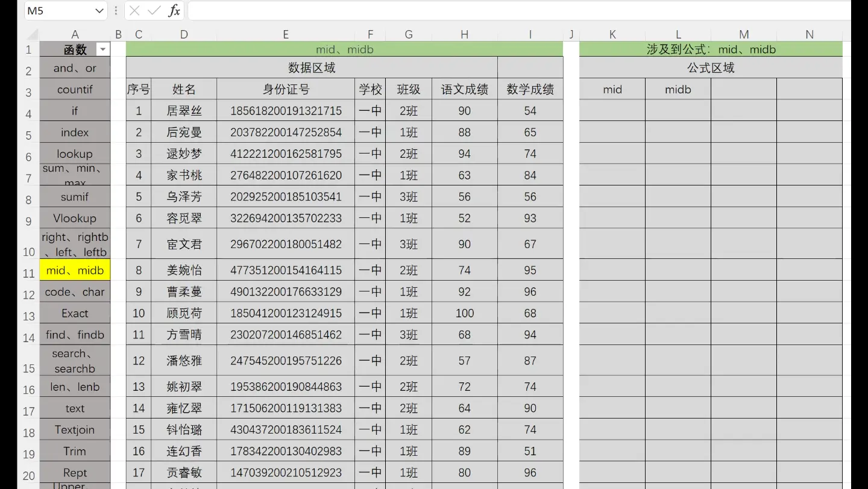Select the green 'mid、midb' title cell
Screen dimensions: 868x489
(344, 49)
